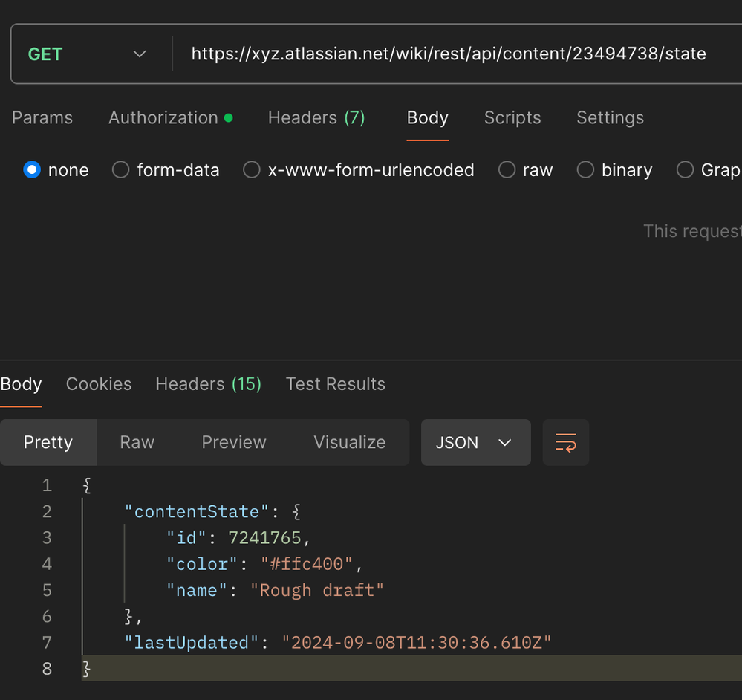Click the lastUpdated timestamp value
Screen dimensions: 742x700
pos(417,643)
